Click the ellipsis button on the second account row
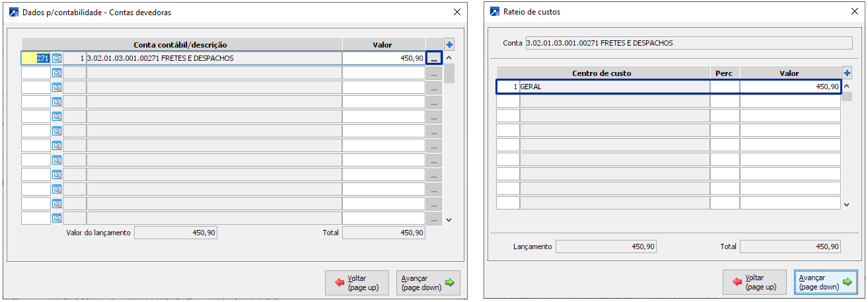Screen dimensions: 868x302 click(433, 73)
